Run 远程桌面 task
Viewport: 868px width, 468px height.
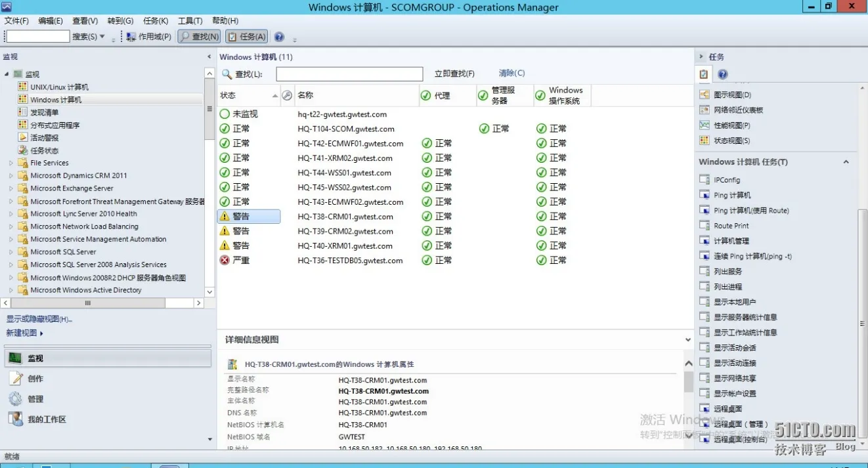click(727, 409)
